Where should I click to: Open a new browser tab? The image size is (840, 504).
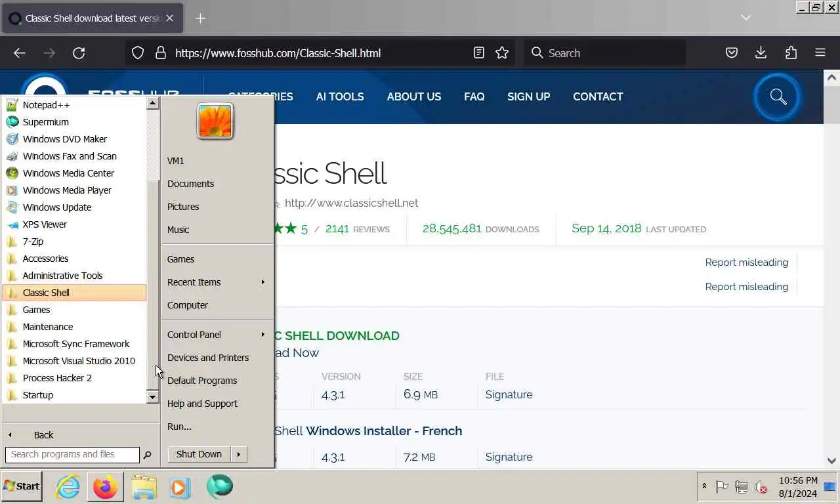click(x=201, y=18)
